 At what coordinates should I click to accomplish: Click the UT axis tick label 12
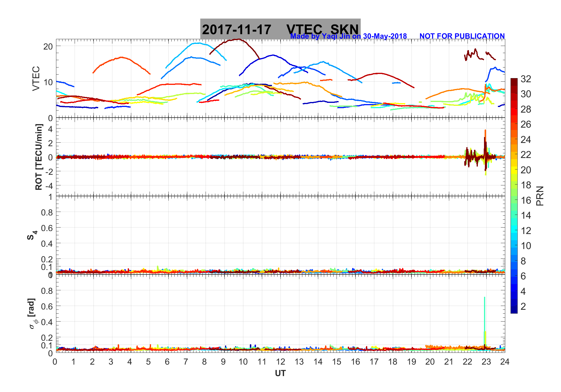280,362
